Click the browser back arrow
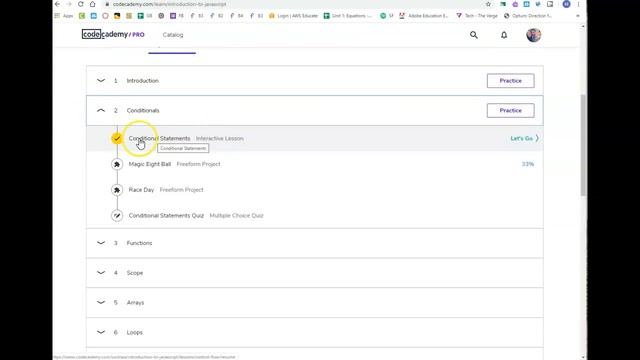Screen dimensions: 640x360 (57, 4)
